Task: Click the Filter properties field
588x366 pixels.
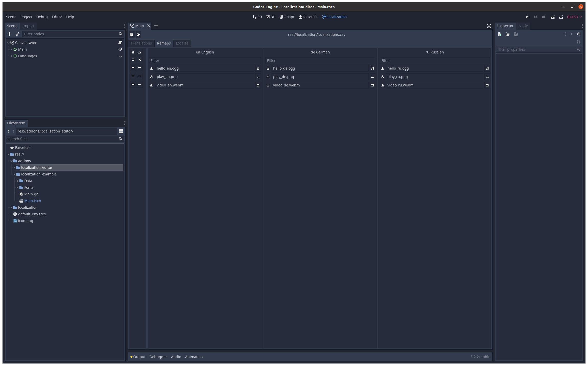Action: pos(539,49)
